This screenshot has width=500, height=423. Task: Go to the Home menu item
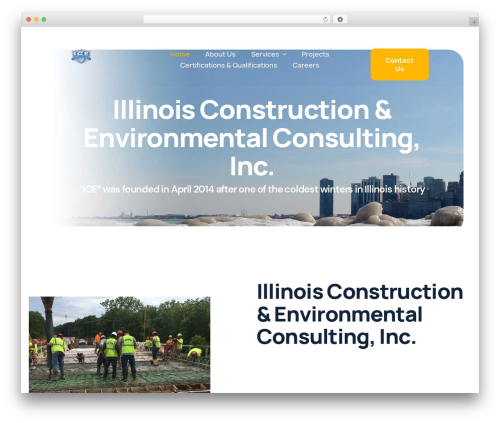(x=180, y=54)
